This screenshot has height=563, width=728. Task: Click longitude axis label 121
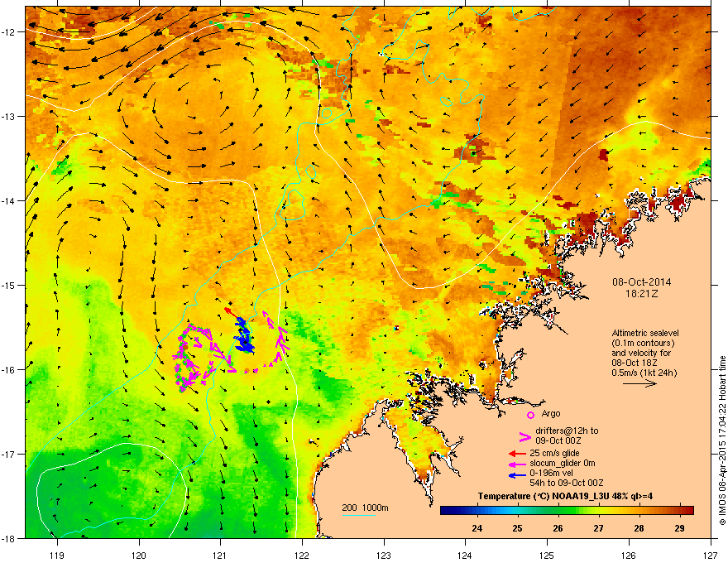click(220, 555)
